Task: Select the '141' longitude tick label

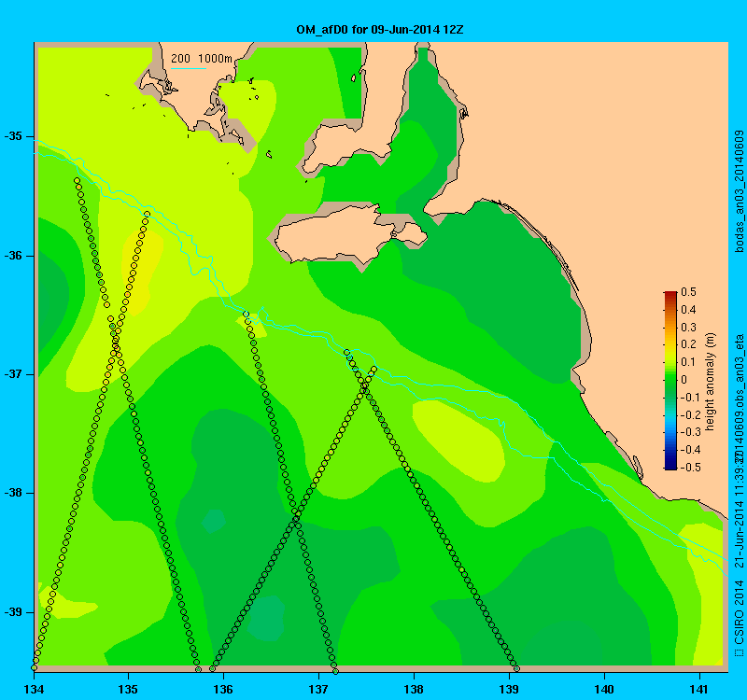Action: coord(699,689)
